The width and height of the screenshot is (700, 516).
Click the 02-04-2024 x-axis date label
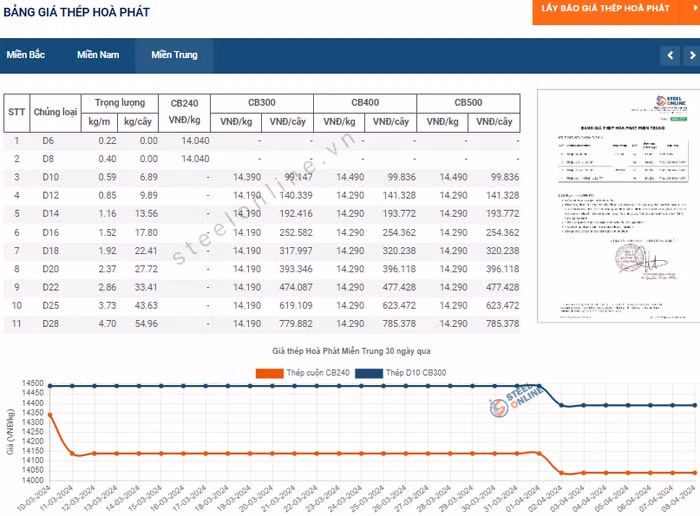coord(545,499)
